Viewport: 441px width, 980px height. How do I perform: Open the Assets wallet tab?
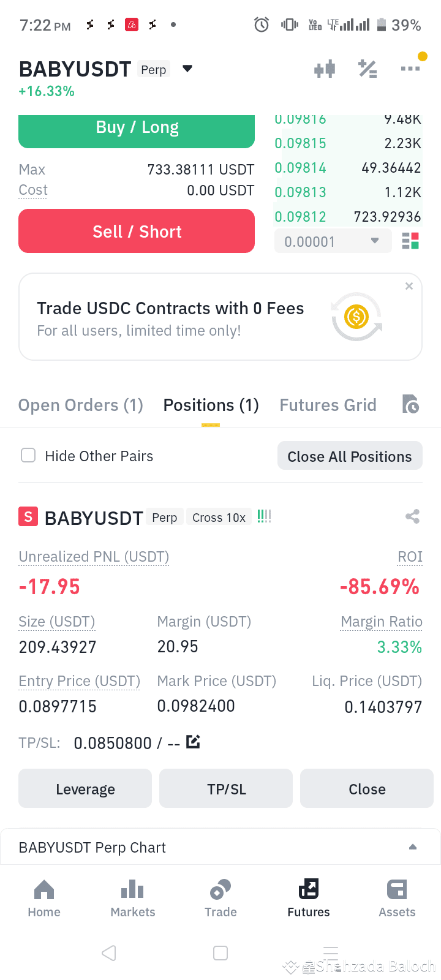(397, 899)
